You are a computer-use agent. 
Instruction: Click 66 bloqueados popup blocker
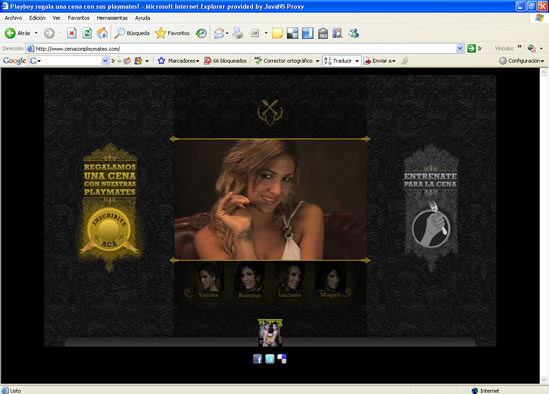point(225,61)
